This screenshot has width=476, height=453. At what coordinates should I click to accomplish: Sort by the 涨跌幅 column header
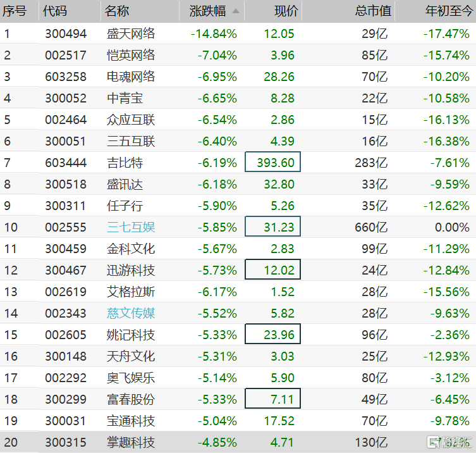pyautogui.click(x=207, y=11)
